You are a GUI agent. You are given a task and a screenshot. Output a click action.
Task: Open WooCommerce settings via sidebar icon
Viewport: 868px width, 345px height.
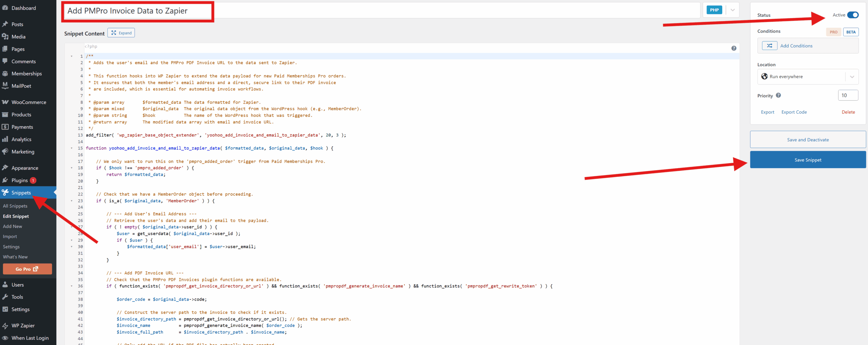5,102
